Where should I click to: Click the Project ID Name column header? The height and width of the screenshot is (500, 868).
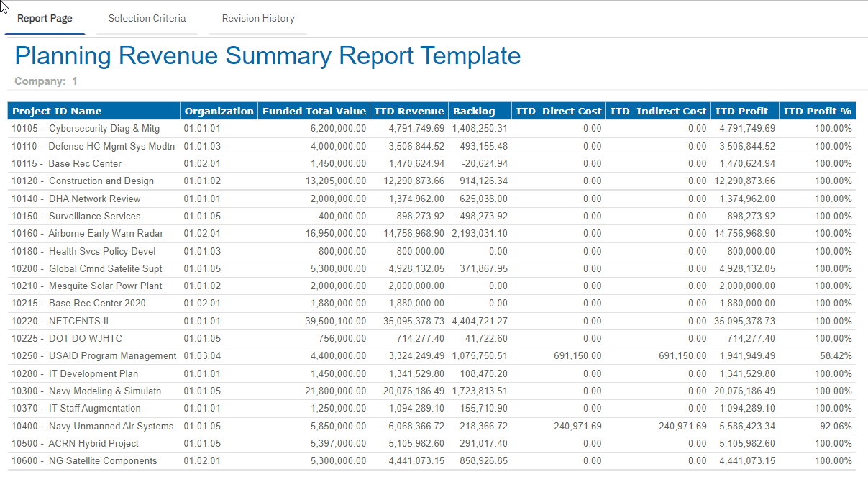pos(57,111)
